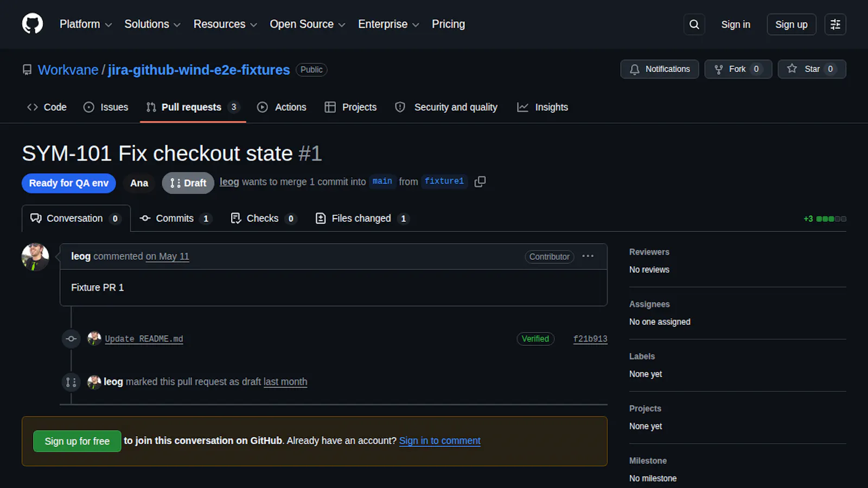Open the appearance settings icon beside Sign up
This screenshot has width=868, height=488.
(x=835, y=24)
